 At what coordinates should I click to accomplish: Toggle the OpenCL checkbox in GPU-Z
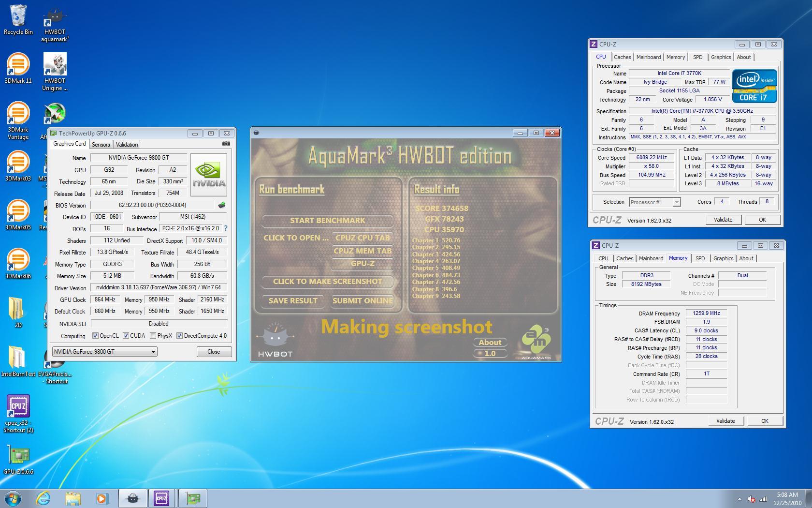tap(95, 336)
